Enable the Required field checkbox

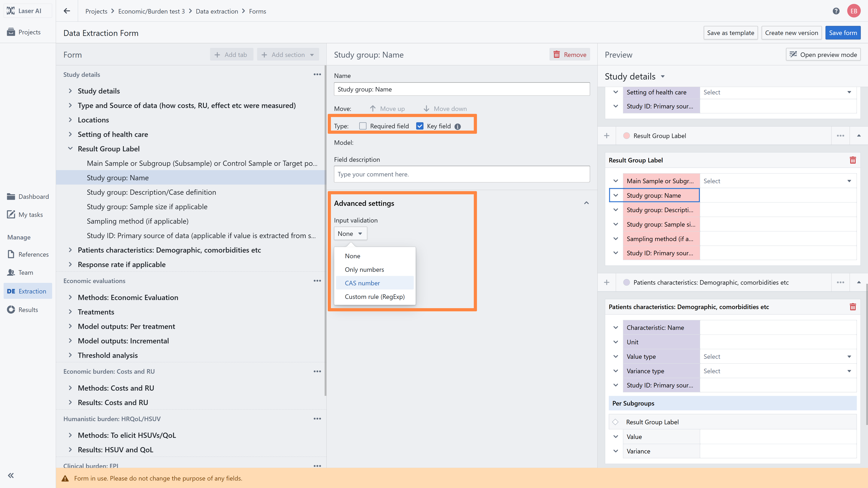coord(363,126)
